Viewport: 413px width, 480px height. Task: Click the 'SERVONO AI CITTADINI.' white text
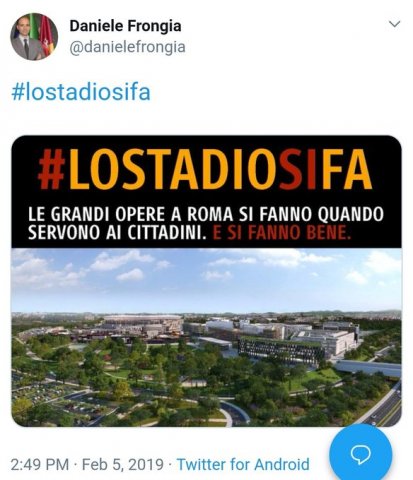click(116, 233)
